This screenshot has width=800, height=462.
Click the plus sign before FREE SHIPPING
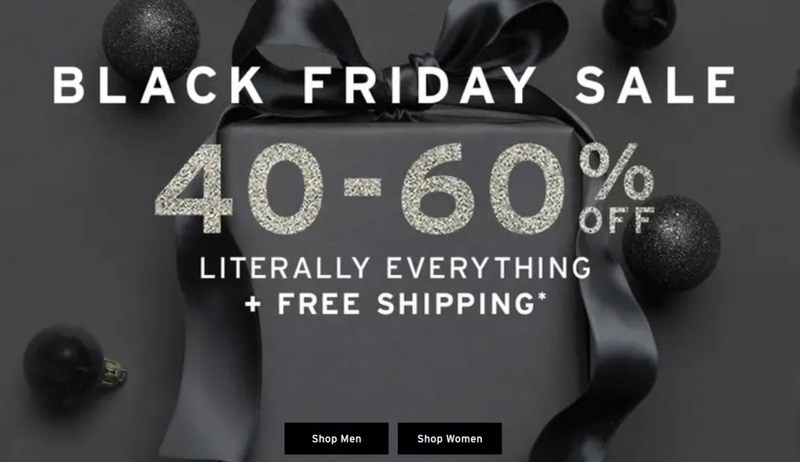point(253,305)
